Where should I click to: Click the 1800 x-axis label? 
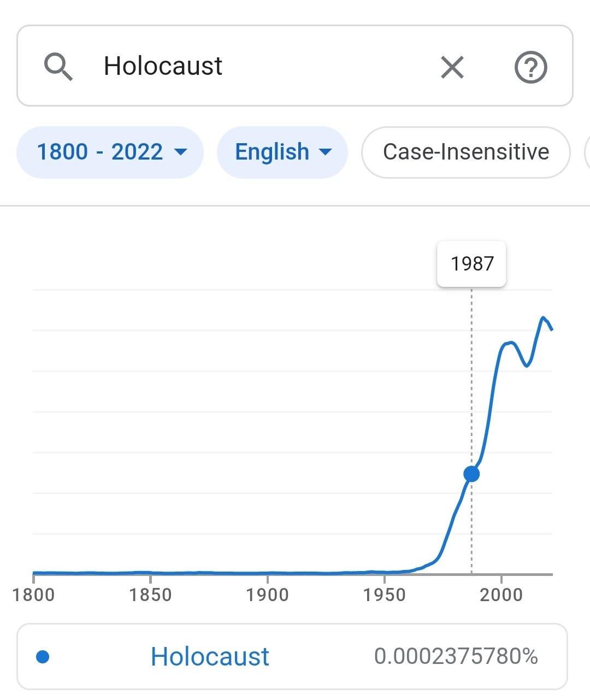(33, 595)
